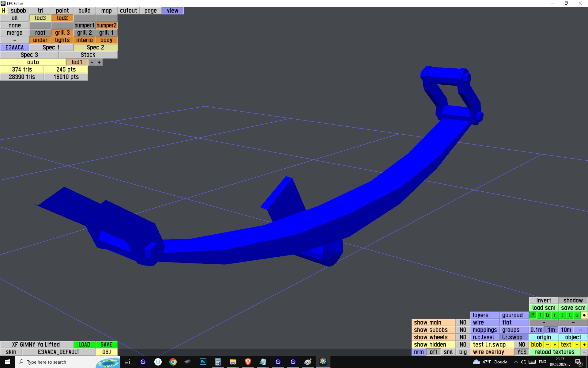The height and width of the screenshot is (368, 588).
Task: Toggle the wire overlay YES switch
Action: click(x=522, y=352)
